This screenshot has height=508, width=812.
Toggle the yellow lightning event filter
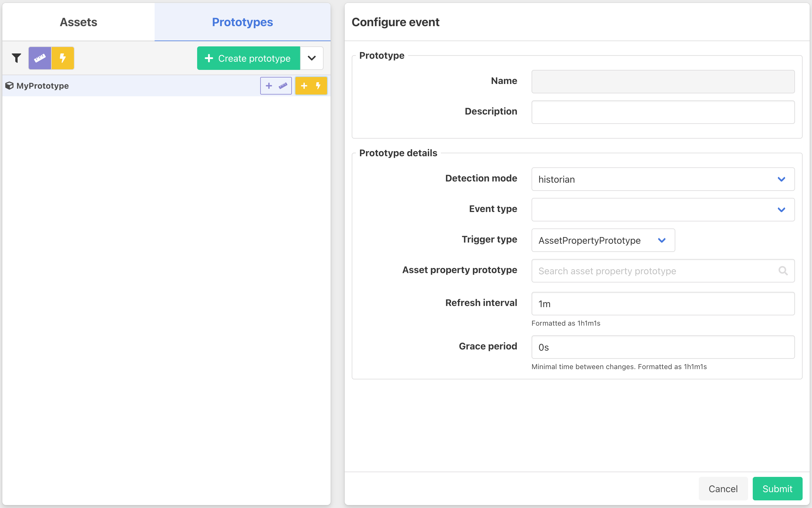(x=63, y=58)
